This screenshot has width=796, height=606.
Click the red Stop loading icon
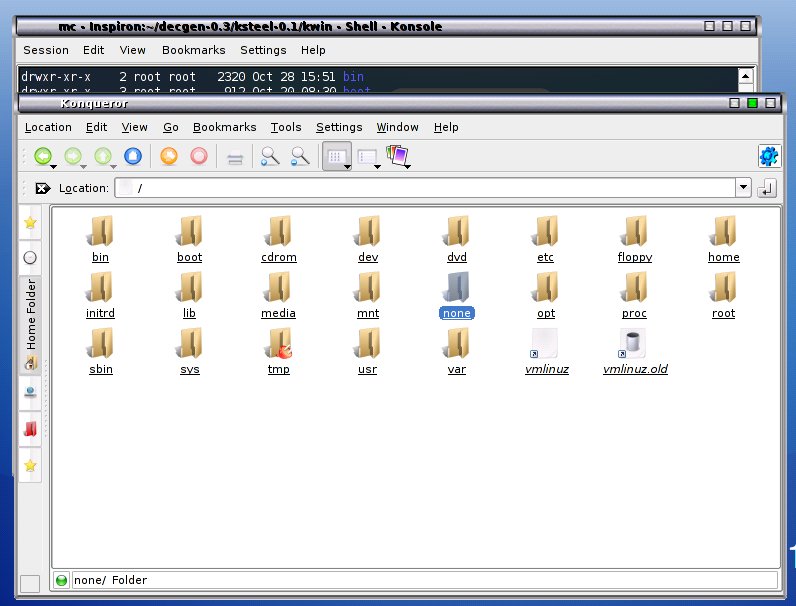point(199,156)
